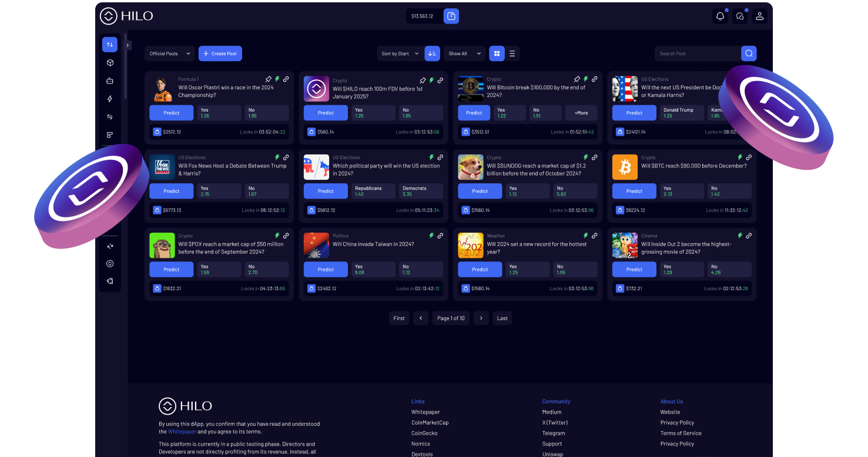Click lightning icon on Bitcoin $100,000 pool
868x457 pixels.
pos(586,79)
